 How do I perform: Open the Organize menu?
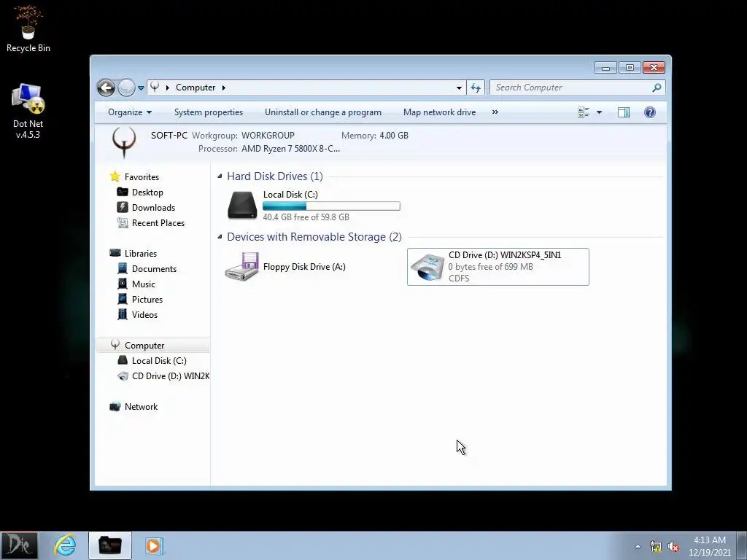130,112
